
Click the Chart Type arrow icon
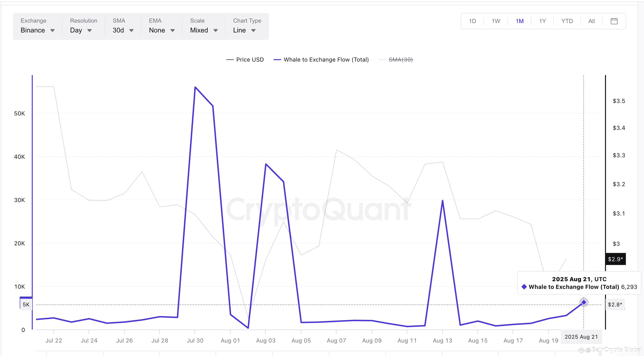pos(253,31)
